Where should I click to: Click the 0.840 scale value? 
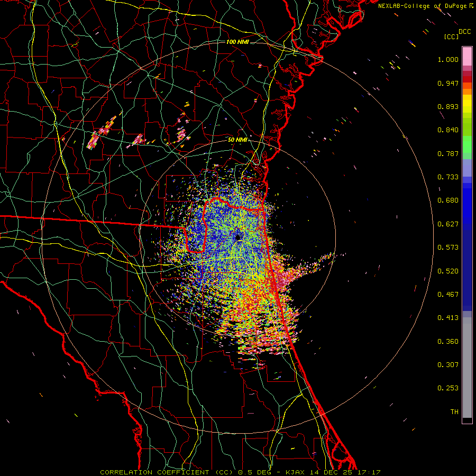[x=448, y=130]
